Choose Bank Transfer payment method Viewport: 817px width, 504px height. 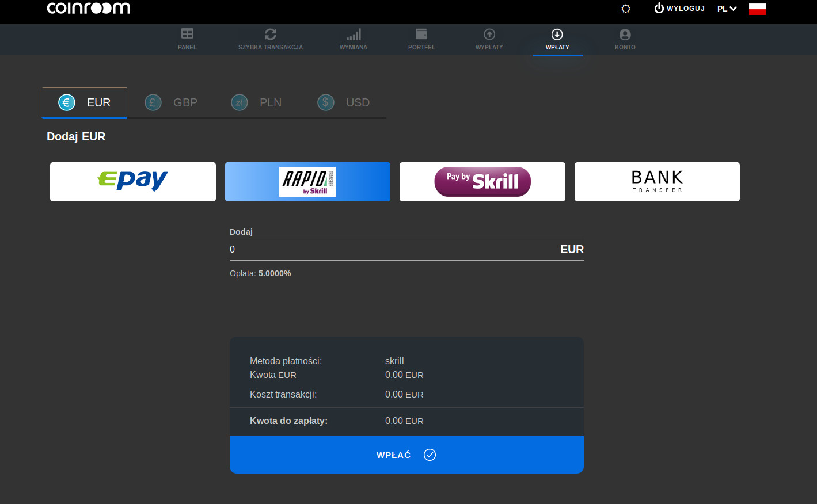[657, 182]
